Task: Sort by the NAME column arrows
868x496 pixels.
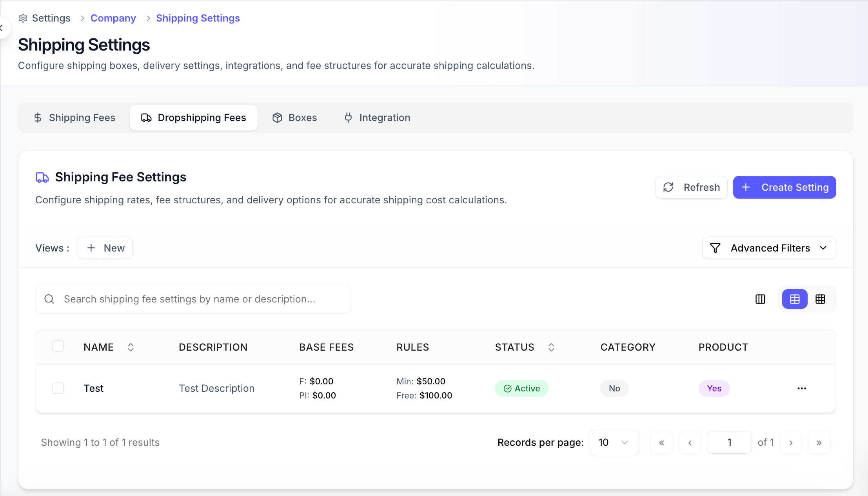Action: click(x=131, y=347)
